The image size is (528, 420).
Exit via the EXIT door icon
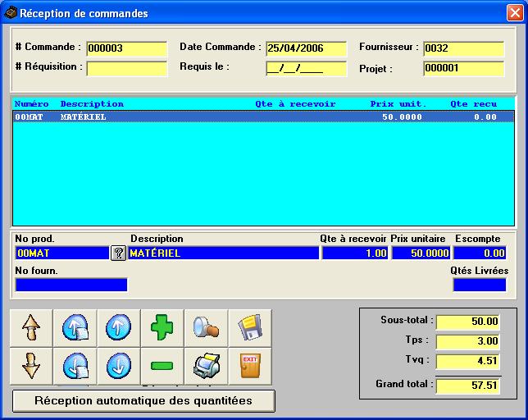pyautogui.click(x=249, y=366)
